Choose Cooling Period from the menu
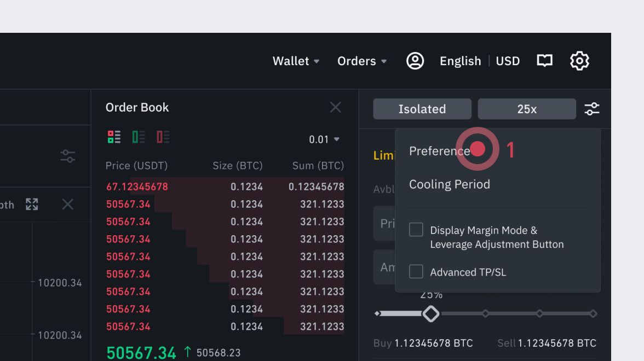This screenshot has width=644, height=361. click(x=449, y=184)
